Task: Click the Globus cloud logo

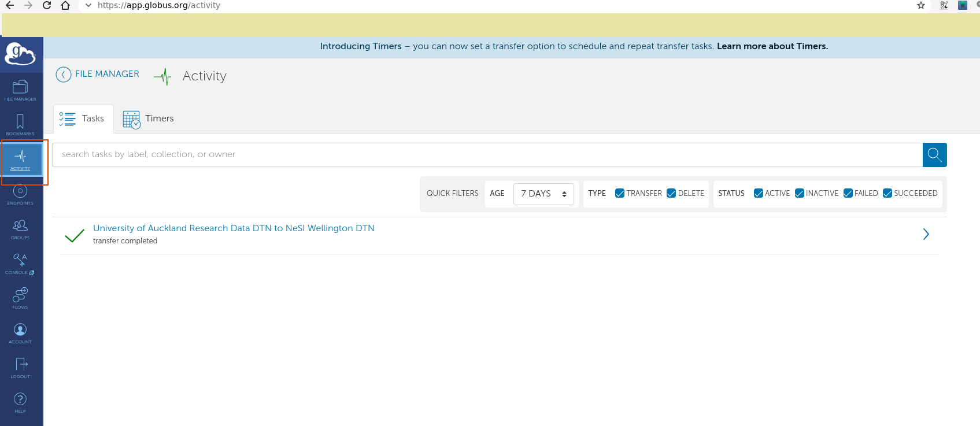Action: point(20,54)
